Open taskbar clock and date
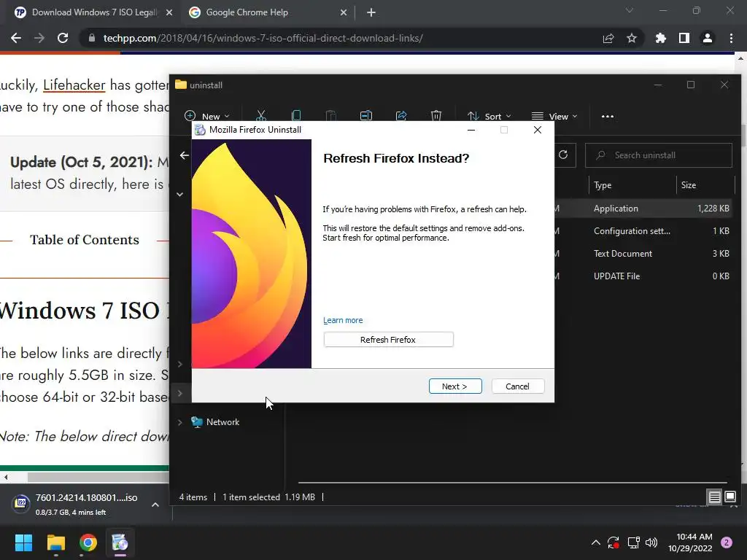 click(x=690, y=542)
